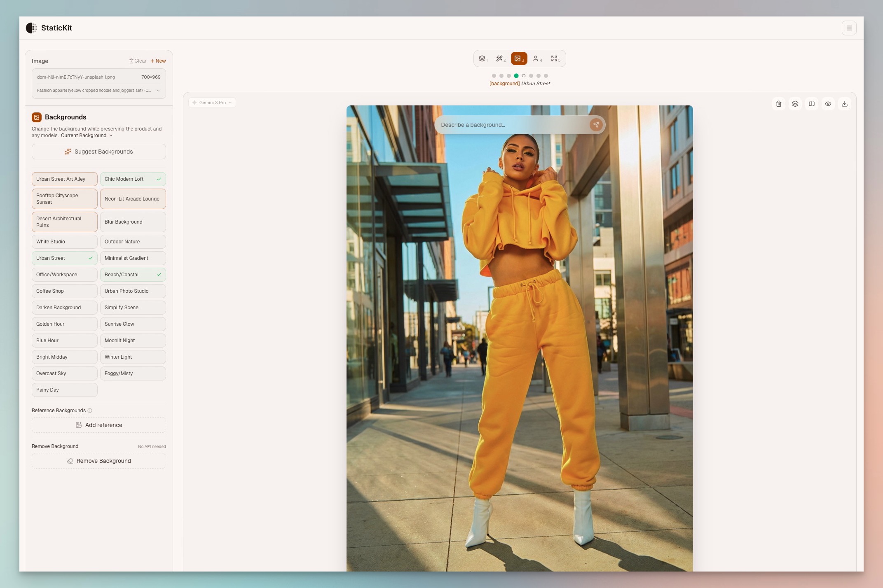
Task: Open the layers tool (step 1)
Action: [482, 59]
